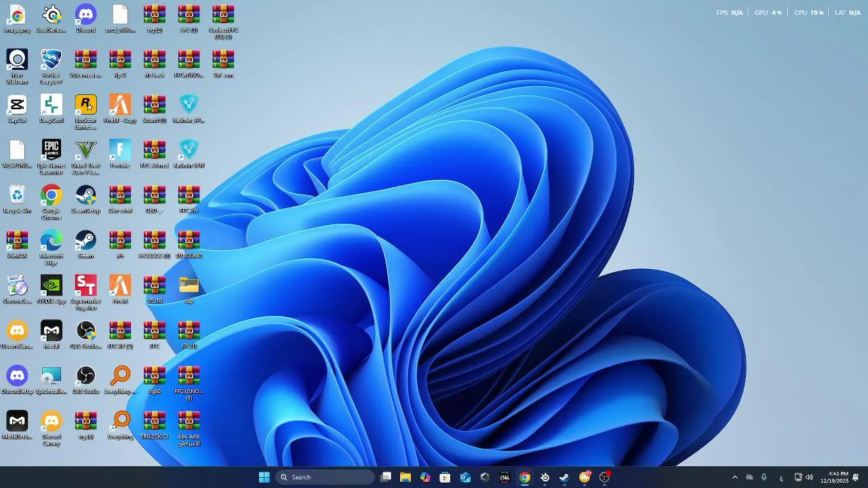Select the trg (6) archive icon
Screen dimensions: 868x488
(x=85, y=425)
